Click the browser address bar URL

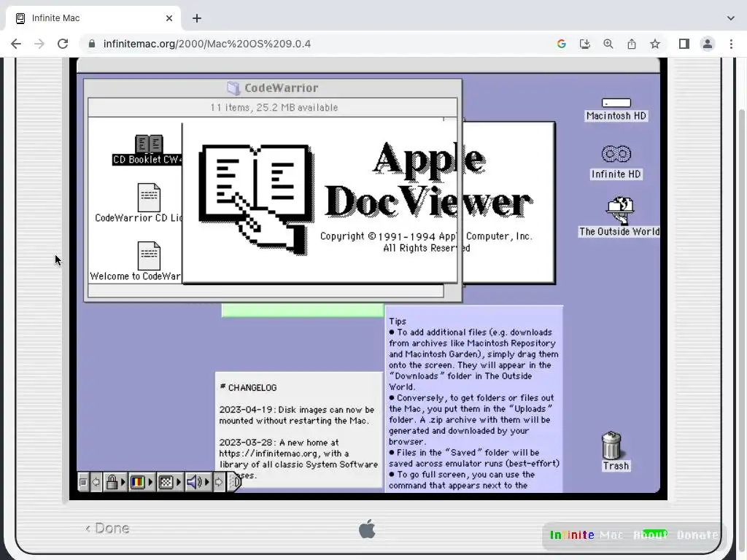206,44
